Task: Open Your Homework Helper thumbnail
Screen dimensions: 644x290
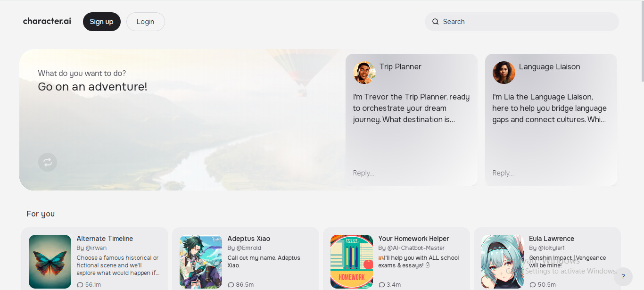Action: tap(352, 262)
